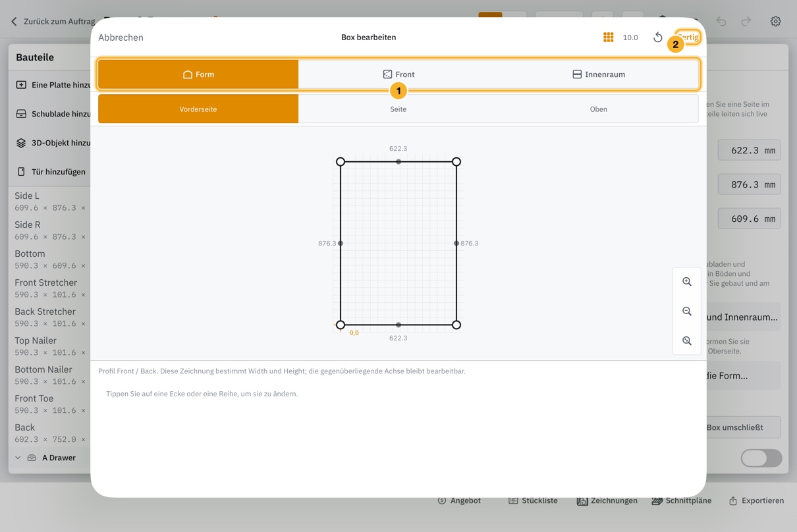Screen dimensions: 797x532
Task: Click the plus-square icon beside Eine Platte
Action: coord(21,85)
